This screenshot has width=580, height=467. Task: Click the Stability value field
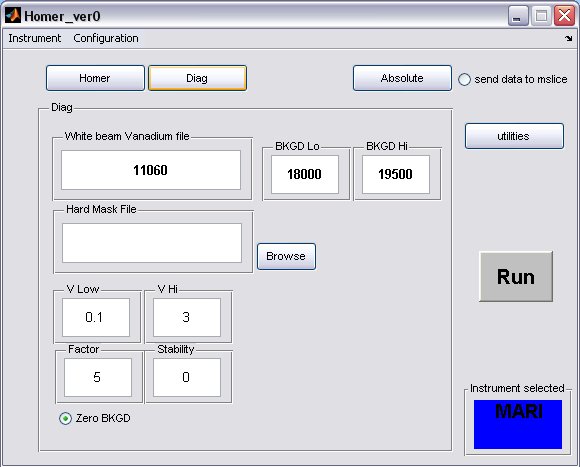pos(187,377)
